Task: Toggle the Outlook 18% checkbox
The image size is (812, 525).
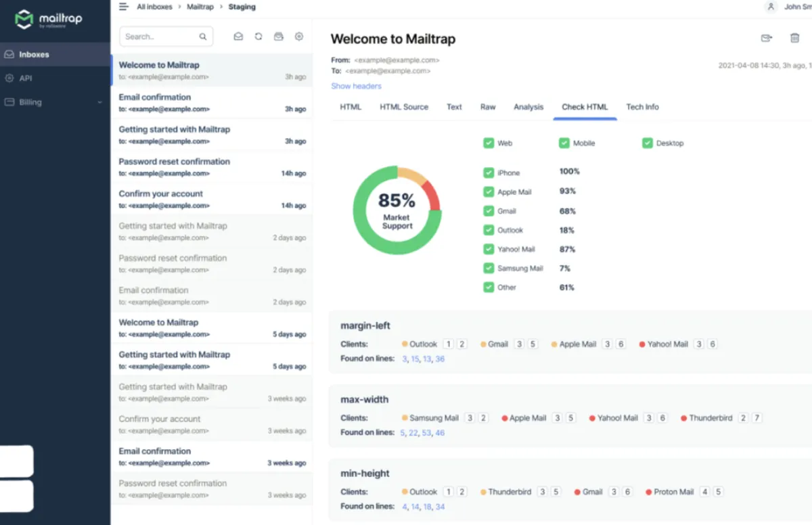Action: point(489,230)
